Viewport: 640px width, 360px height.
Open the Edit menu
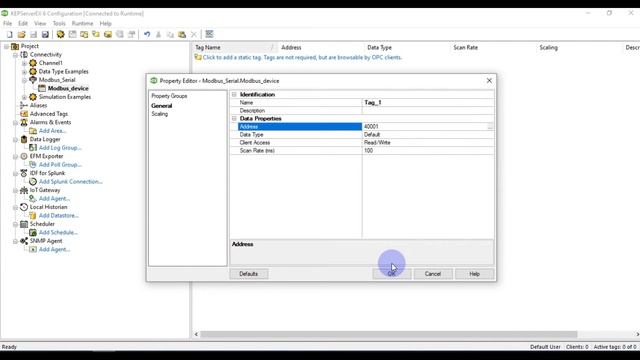[23, 23]
